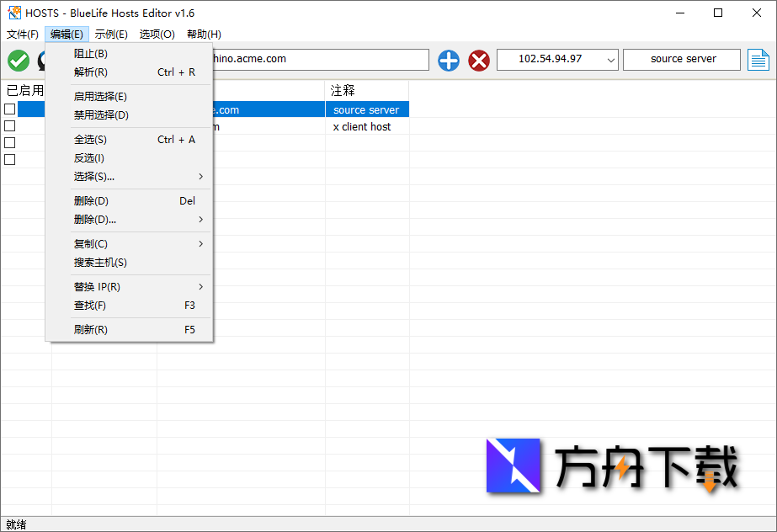777x532 pixels.
Task: Remove the entry using the red X icon
Action: [478, 60]
